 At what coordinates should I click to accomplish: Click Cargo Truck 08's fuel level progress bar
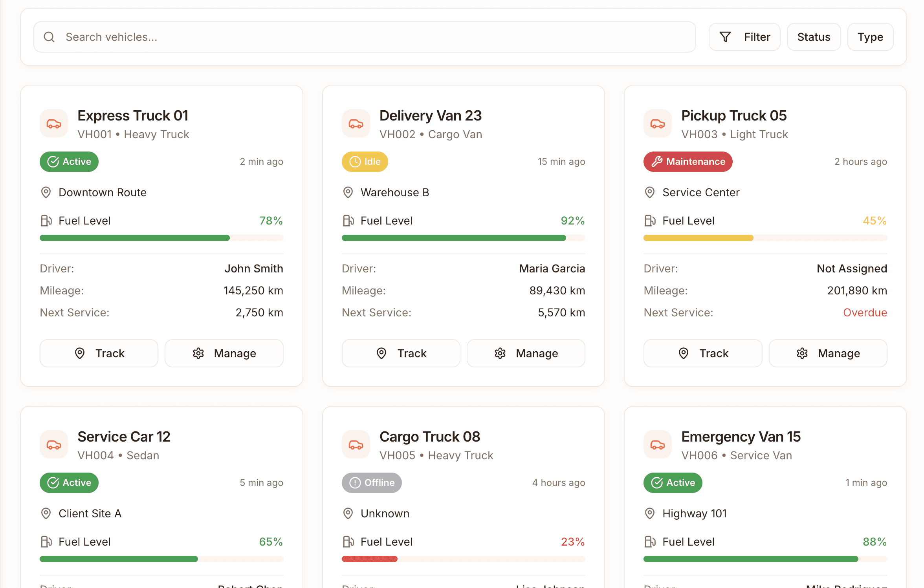click(463, 559)
